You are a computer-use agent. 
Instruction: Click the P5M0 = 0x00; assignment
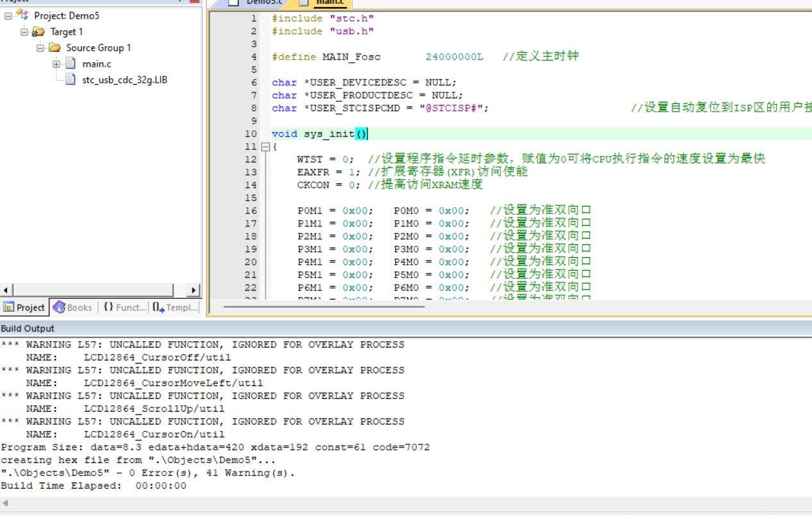click(432, 275)
